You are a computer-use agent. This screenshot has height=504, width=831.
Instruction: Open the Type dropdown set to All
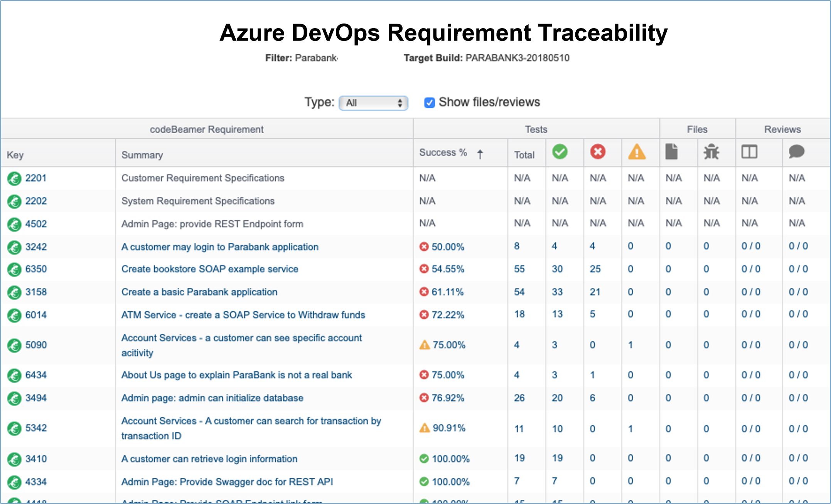[x=373, y=103]
